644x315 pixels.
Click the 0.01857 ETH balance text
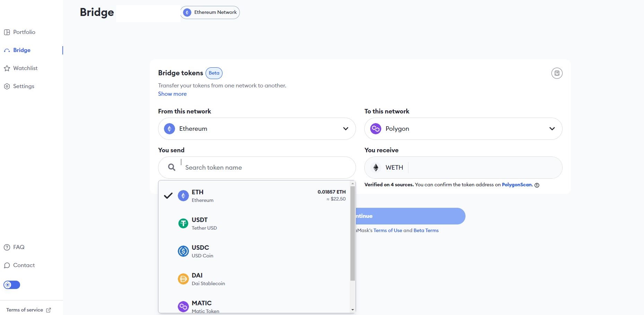point(332,192)
